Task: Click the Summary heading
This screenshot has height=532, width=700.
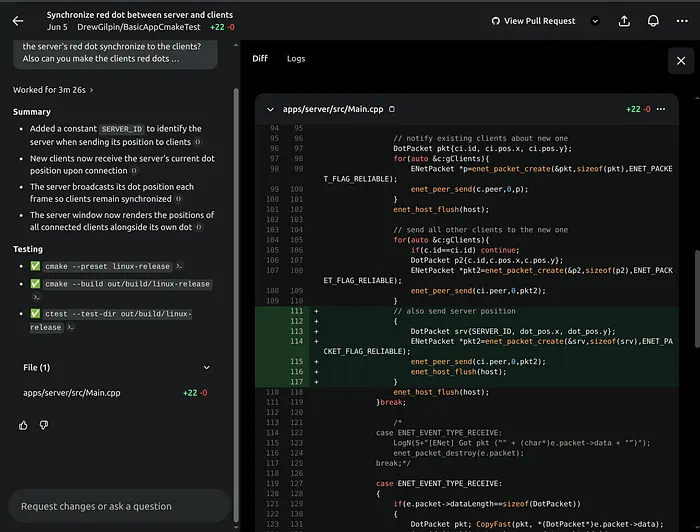Action: point(32,112)
